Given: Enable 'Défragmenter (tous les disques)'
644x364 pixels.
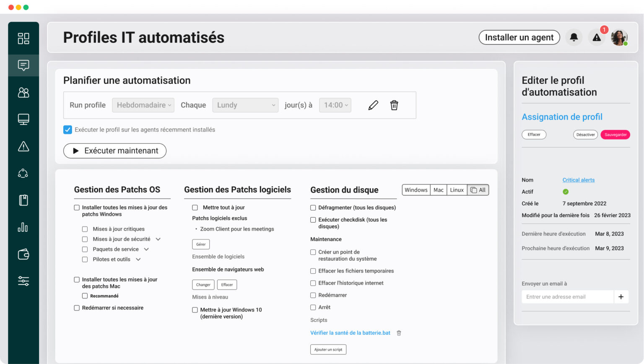Looking at the screenshot, I should pyautogui.click(x=313, y=207).
